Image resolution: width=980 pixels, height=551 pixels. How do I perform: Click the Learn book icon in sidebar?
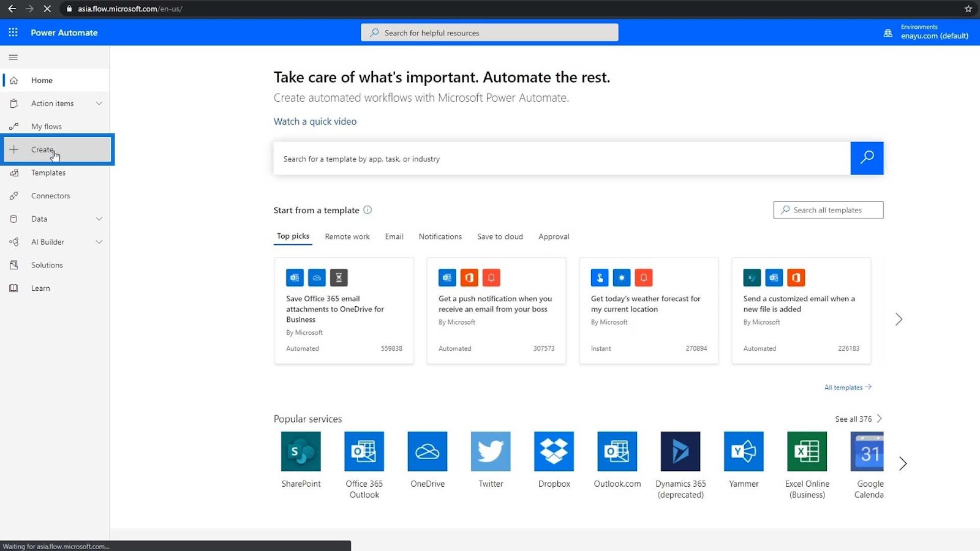[13, 288]
